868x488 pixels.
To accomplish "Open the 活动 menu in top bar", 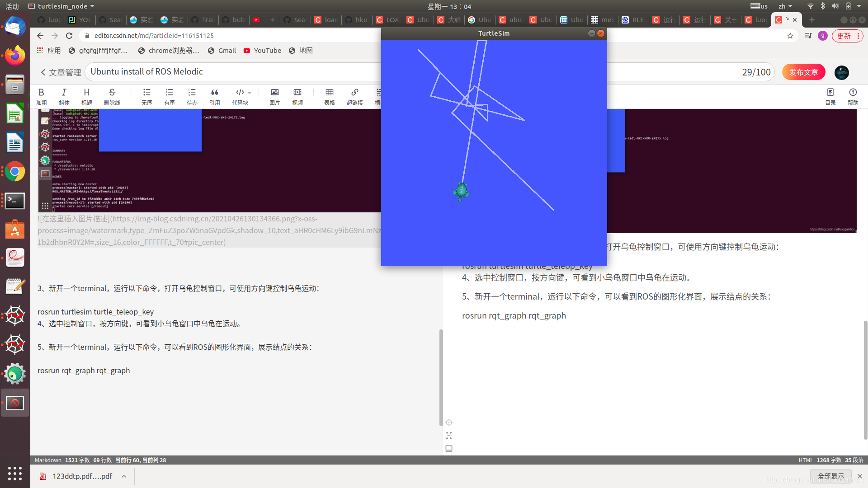I will point(11,6).
